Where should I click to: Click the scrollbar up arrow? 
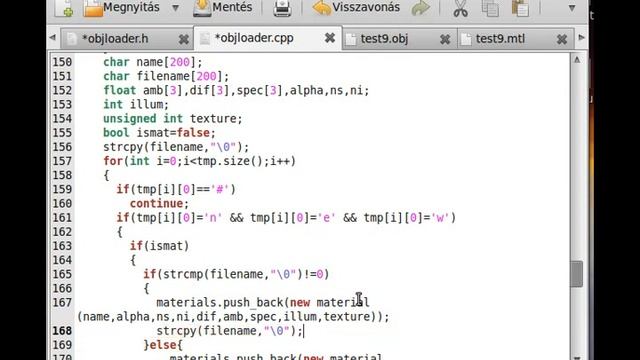(577, 60)
